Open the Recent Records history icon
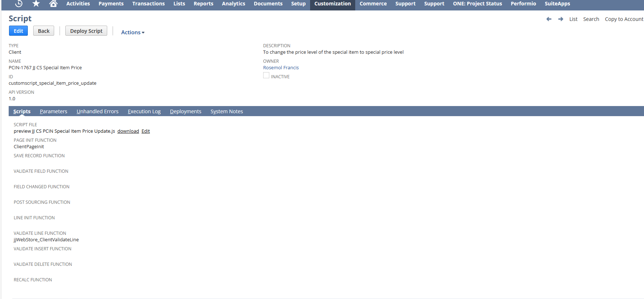 19,4
